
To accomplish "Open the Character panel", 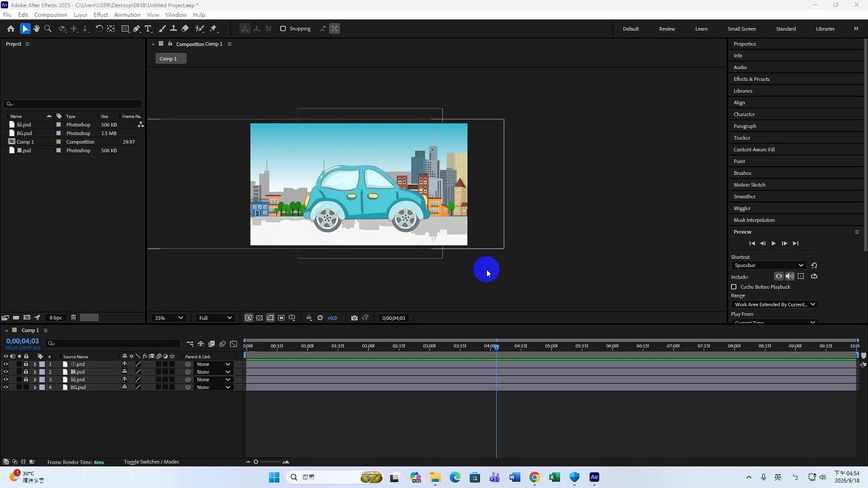I will pyautogui.click(x=744, y=114).
